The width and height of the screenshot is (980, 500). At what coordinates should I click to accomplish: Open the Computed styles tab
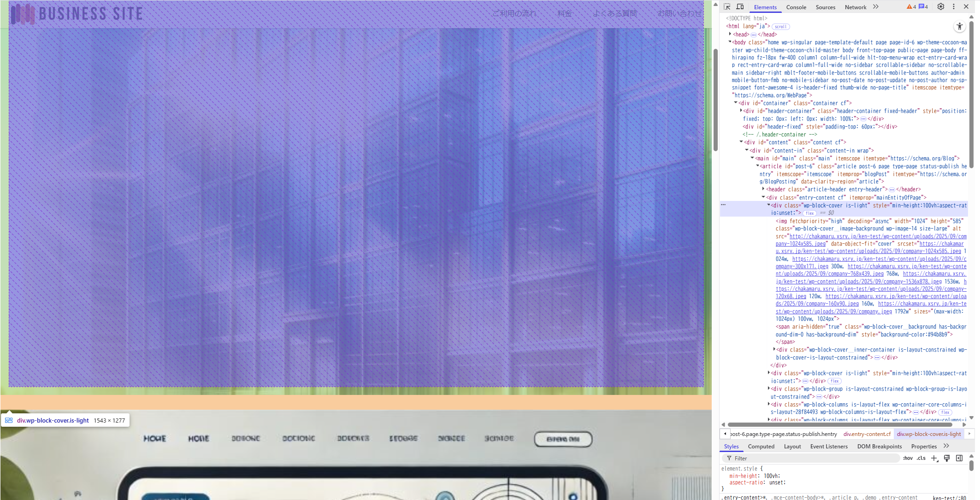(761, 446)
